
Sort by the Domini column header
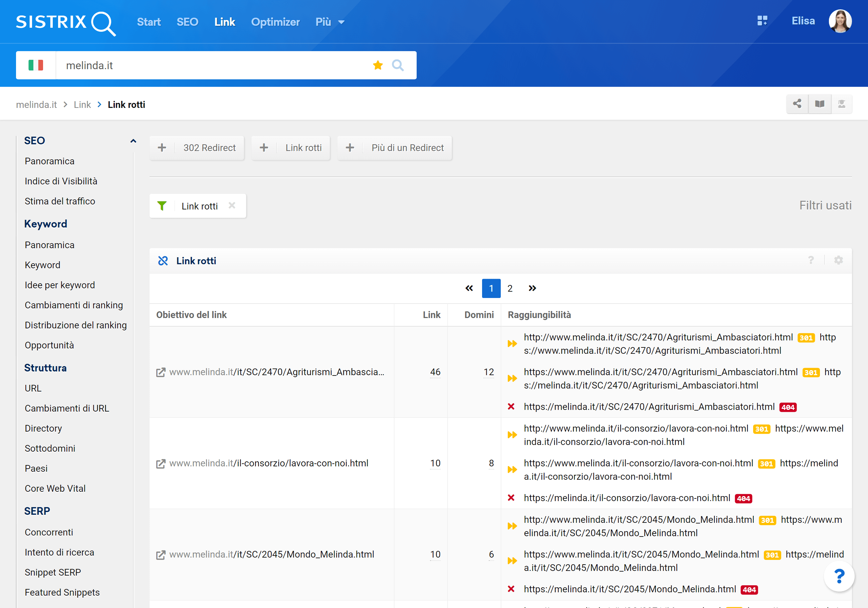[479, 315]
